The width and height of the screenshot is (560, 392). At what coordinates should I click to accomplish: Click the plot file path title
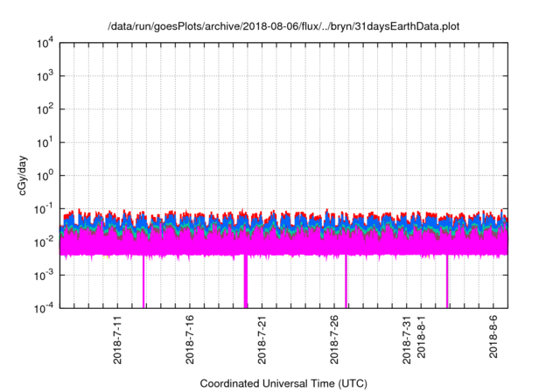283,26
